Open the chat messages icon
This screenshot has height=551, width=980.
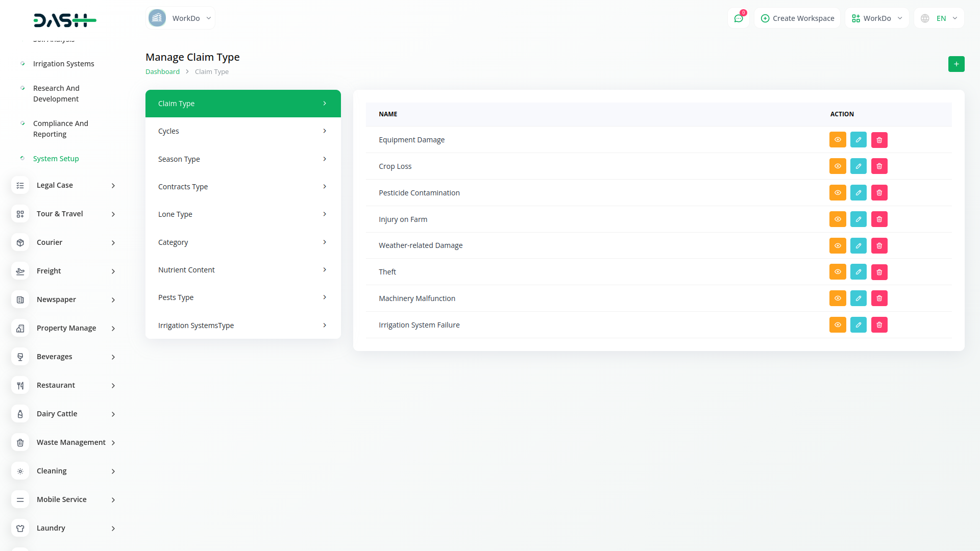[x=738, y=18]
